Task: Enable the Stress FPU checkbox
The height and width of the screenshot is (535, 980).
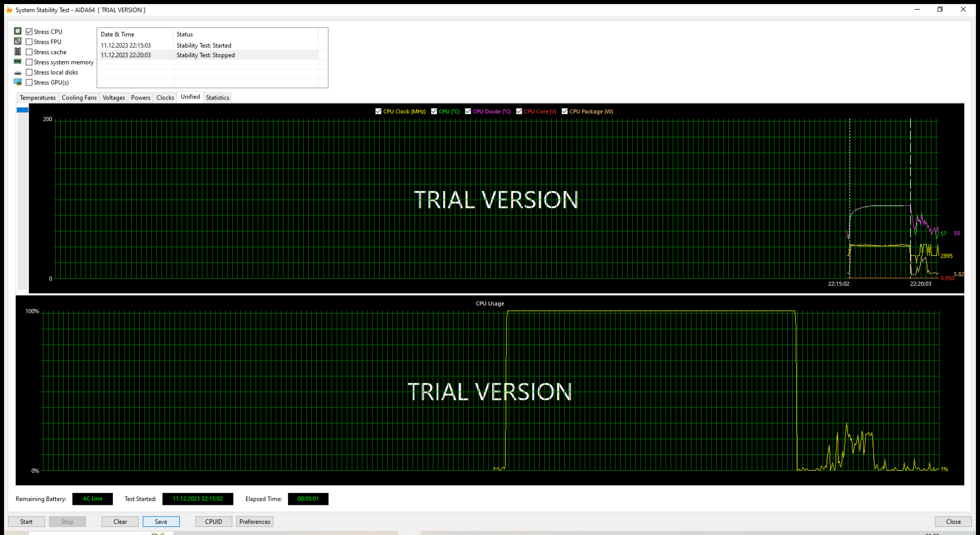Action: click(29, 41)
